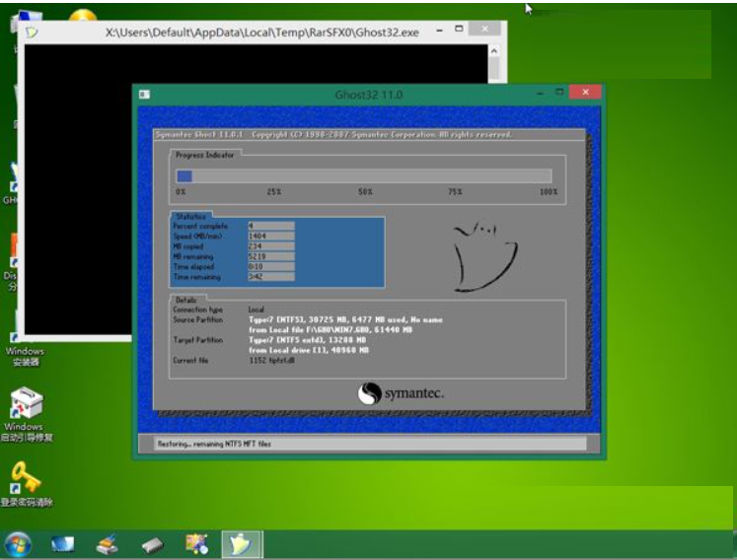Open the grey hard drive taskbar icon
Image resolution: width=737 pixels, height=560 pixels.
click(151, 543)
